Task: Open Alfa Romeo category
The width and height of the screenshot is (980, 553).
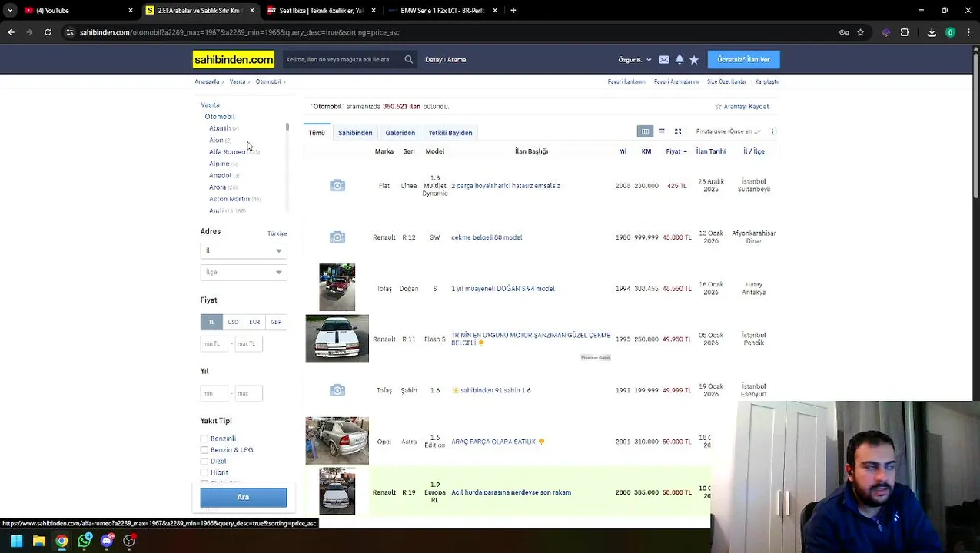Action: point(227,152)
